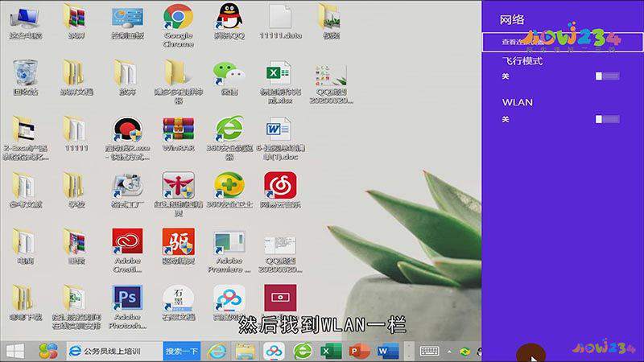Open the WinRAR desktop shortcut
Screen dimensions: 644x362
(x=178, y=130)
